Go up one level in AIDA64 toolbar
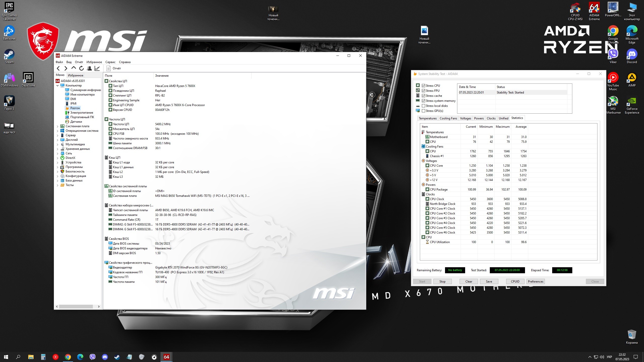 point(74,68)
